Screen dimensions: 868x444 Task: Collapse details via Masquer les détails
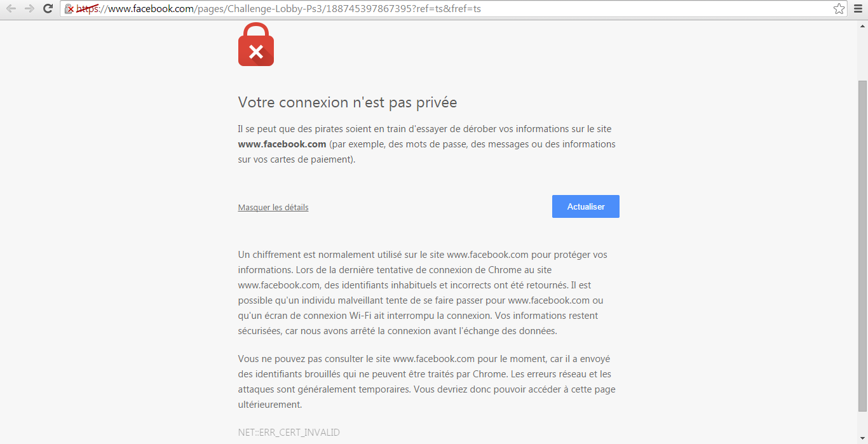(273, 207)
